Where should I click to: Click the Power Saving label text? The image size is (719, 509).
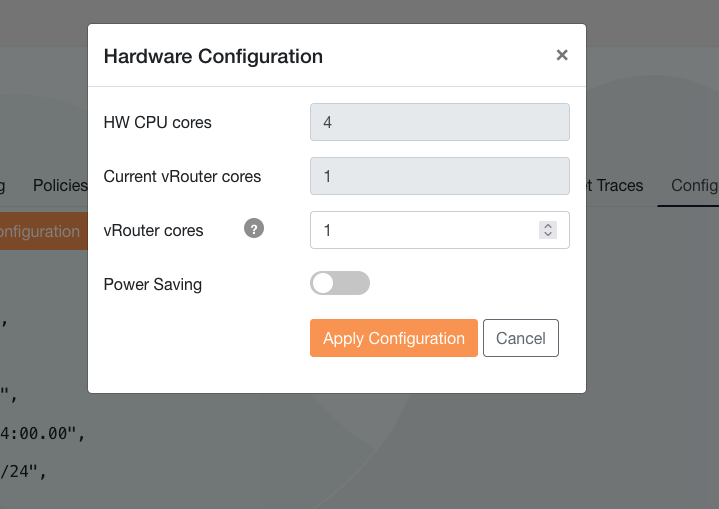pyautogui.click(x=153, y=284)
